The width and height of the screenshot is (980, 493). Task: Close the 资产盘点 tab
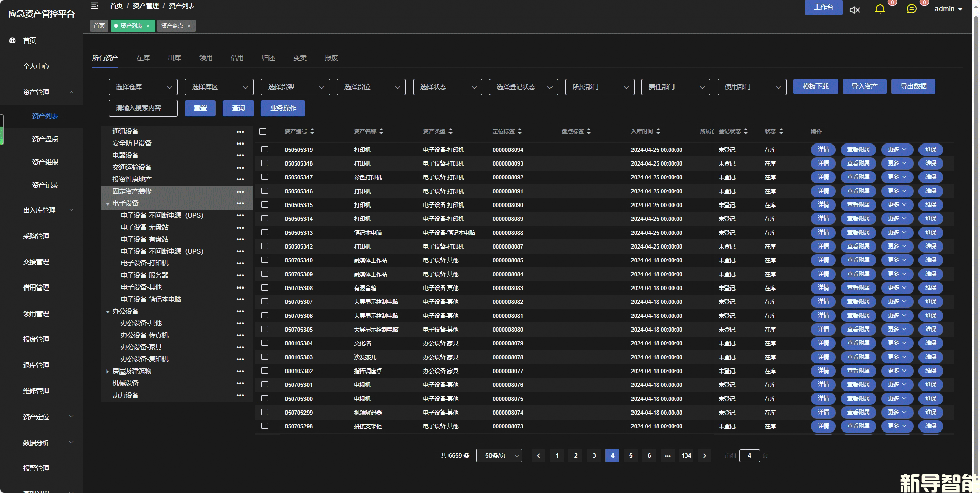(189, 26)
